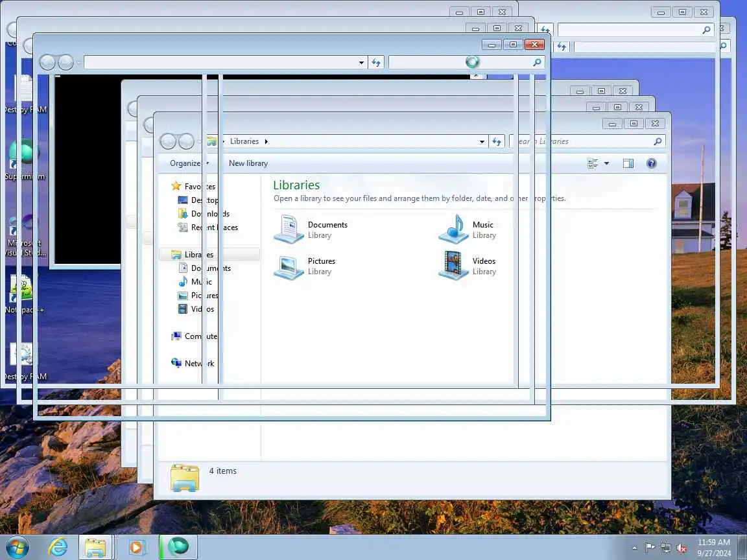Screen dimensions: 747x560
Task: Click forward button in front blank window
Action: (65, 62)
